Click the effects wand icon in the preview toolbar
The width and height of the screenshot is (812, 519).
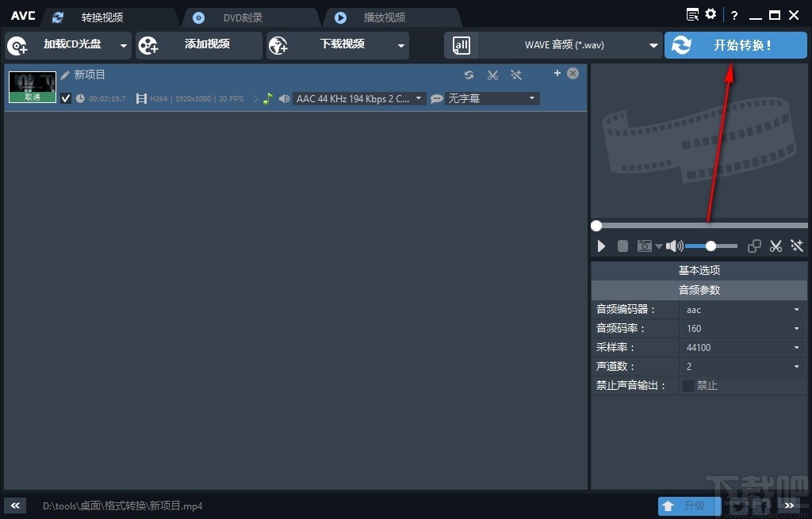796,246
